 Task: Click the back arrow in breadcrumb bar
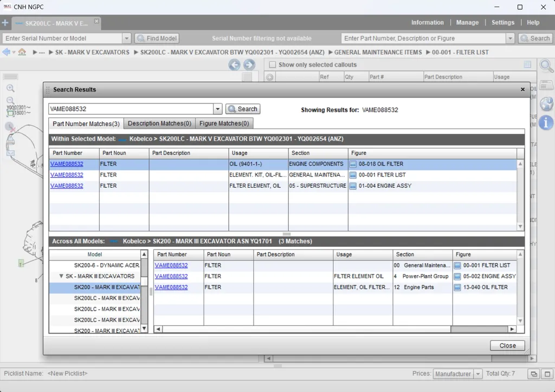click(6, 53)
